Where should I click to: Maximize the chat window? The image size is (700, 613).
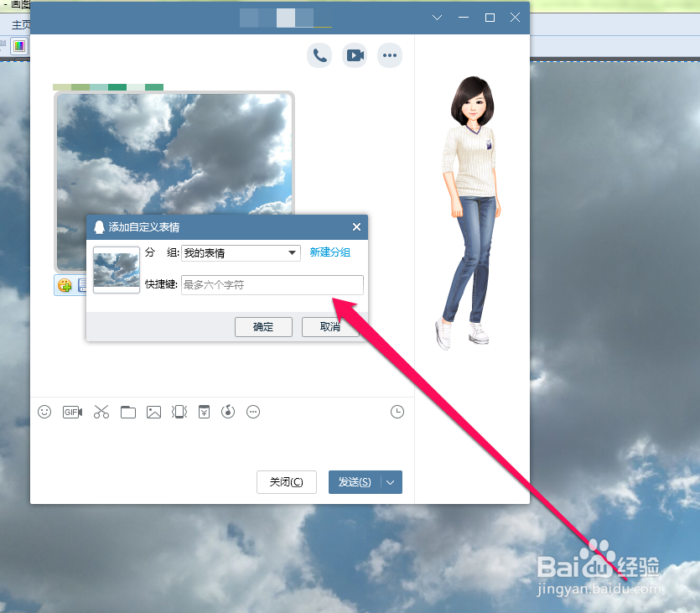point(490,18)
